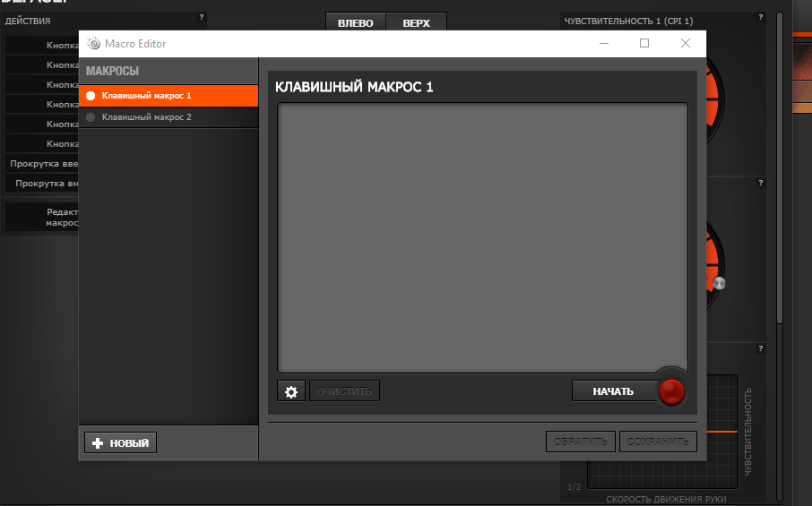Click the SteelSeries icon in Macro Editor title
Screen dimensions: 812x506
94,44
